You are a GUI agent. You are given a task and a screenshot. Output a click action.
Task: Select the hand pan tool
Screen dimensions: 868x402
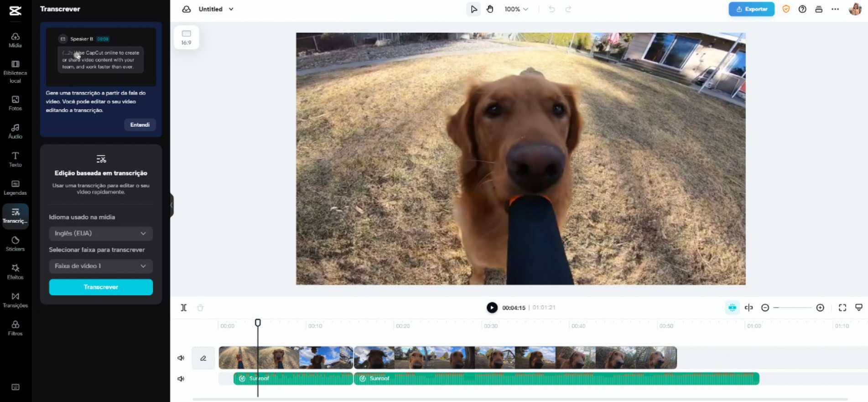click(490, 9)
